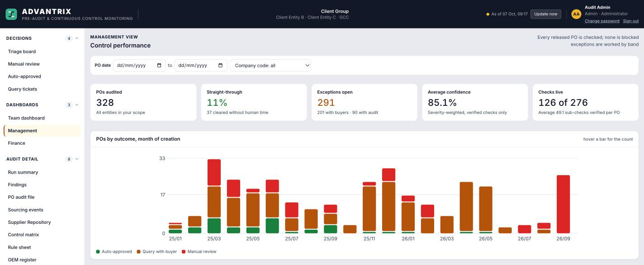The image size is (644, 265).
Task: Click 'As of 07 Oct, 09:17' timestamp
Action: pos(510,14)
